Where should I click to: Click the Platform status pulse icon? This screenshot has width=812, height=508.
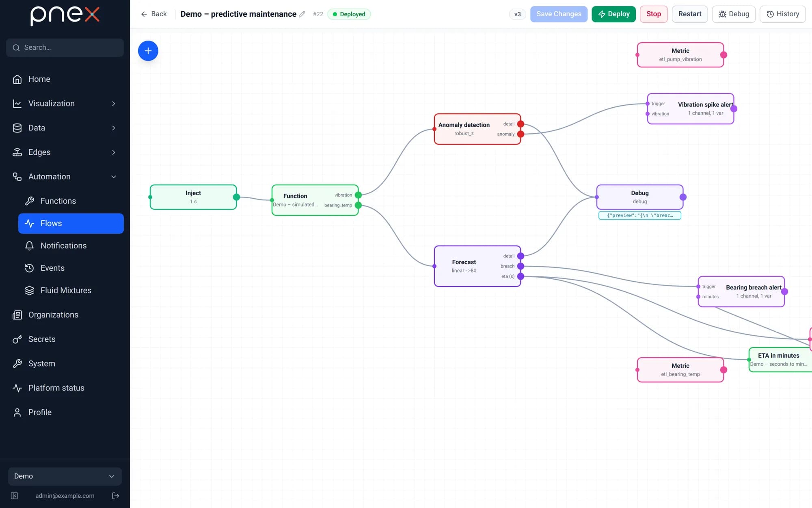(17, 388)
